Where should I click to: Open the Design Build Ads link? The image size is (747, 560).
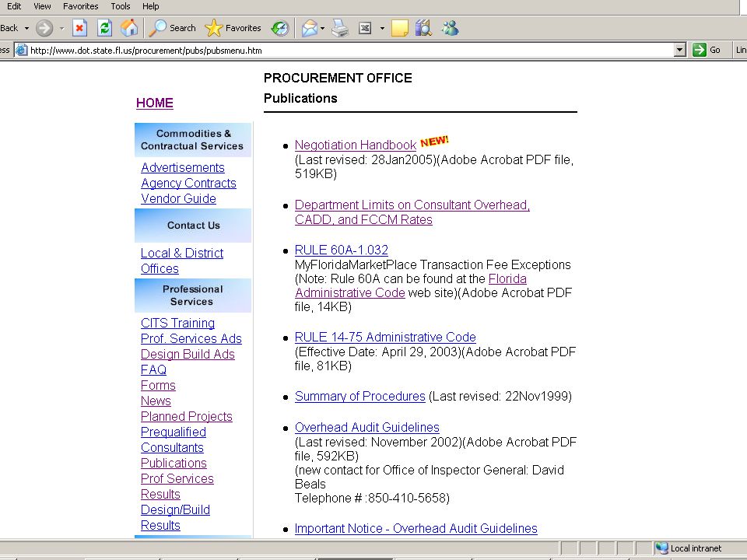(x=188, y=355)
